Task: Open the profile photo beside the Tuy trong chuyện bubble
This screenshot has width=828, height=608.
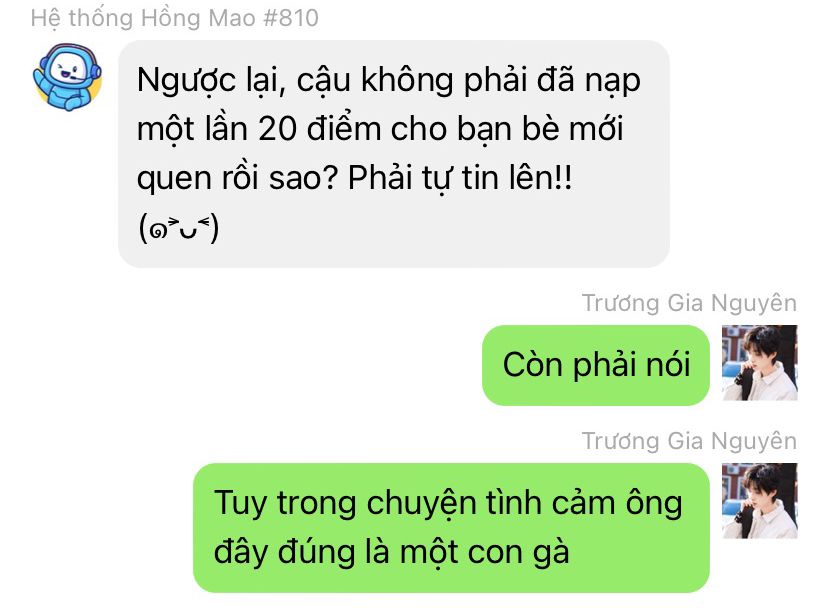Action: pyautogui.click(x=759, y=501)
